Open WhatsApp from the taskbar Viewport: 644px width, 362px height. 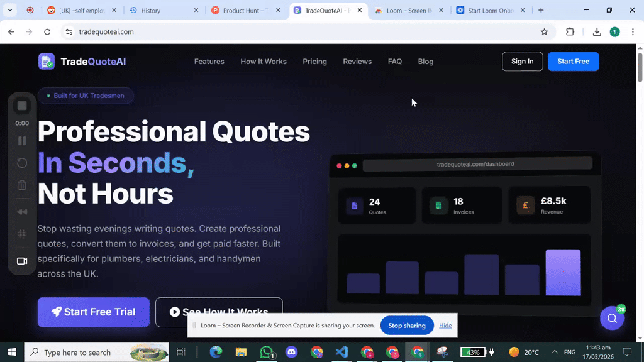266,352
